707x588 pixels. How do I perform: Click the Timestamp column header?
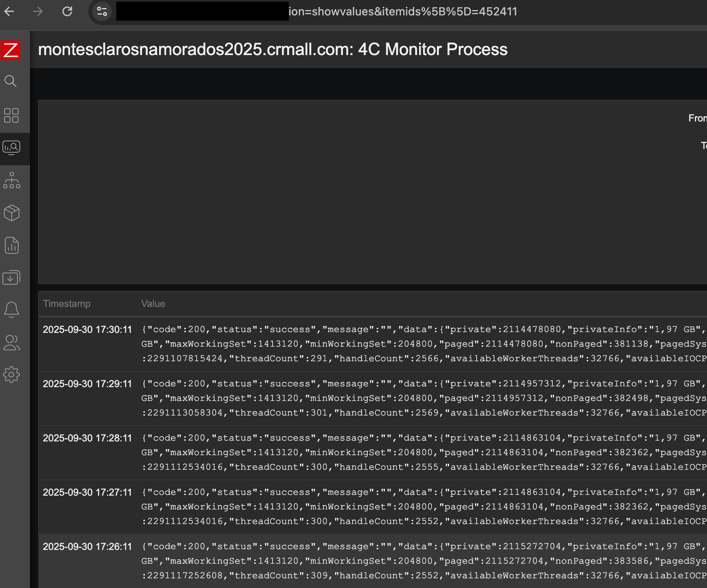[67, 304]
